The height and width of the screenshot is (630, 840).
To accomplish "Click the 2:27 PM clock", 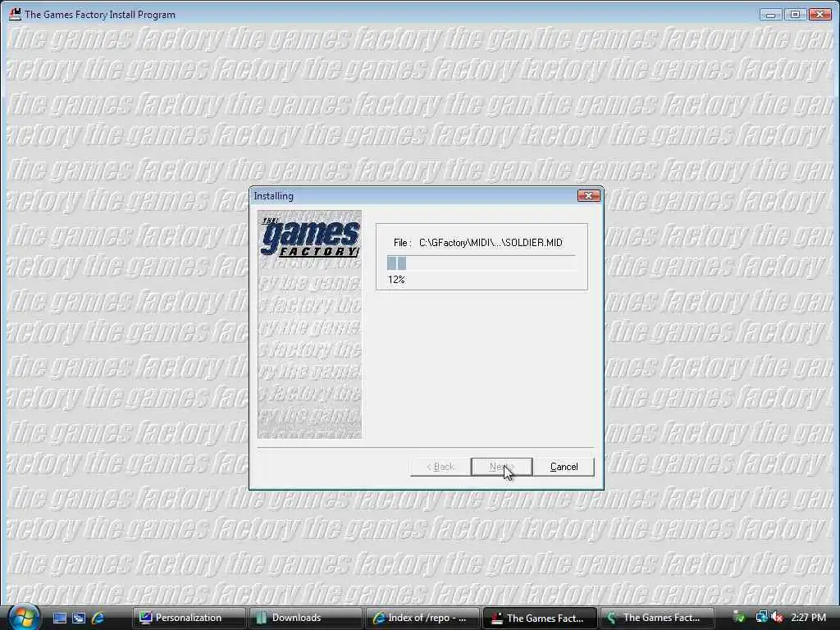I will tap(808, 618).
